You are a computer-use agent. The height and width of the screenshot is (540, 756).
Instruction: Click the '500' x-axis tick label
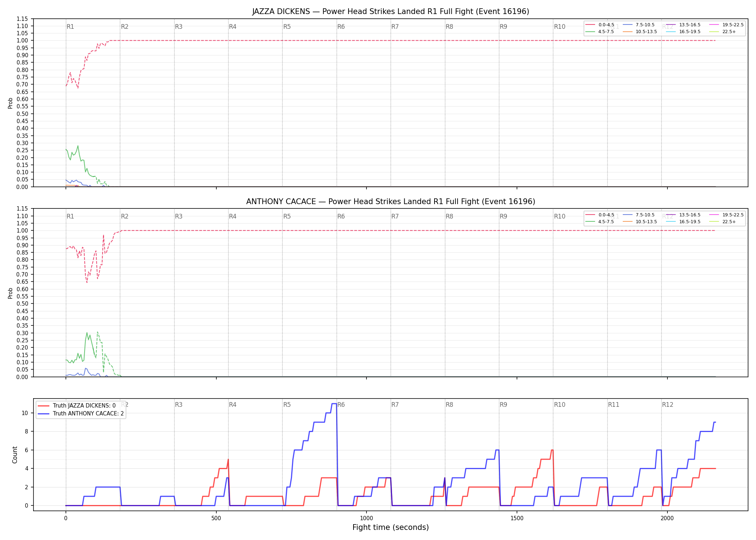pyautogui.click(x=216, y=518)
